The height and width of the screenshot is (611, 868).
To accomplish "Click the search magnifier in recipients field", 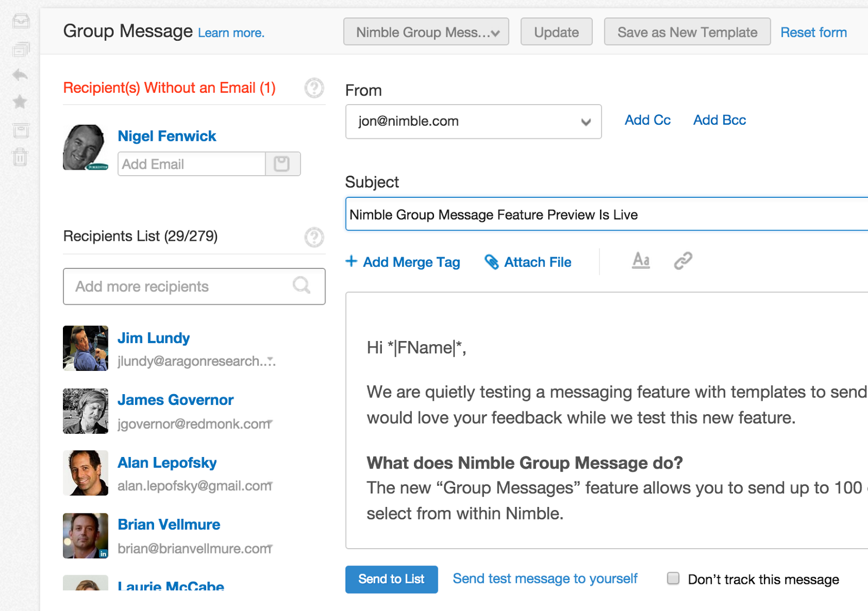I will (302, 285).
